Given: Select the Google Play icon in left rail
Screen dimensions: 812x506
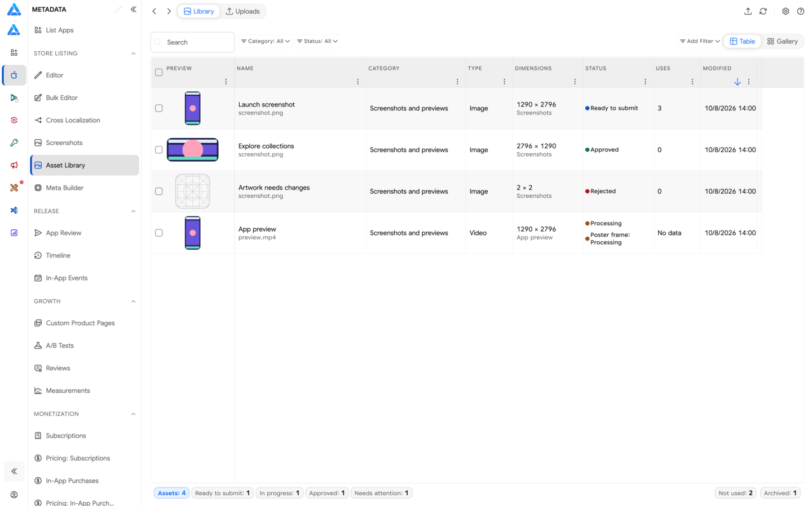Looking at the screenshot, I should (x=14, y=97).
